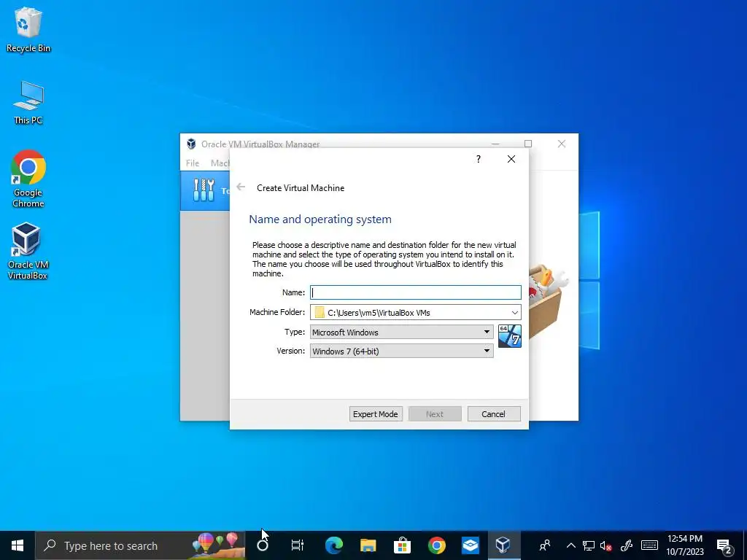Click the muted volume tray icon
The height and width of the screenshot is (560, 747).
(606, 545)
